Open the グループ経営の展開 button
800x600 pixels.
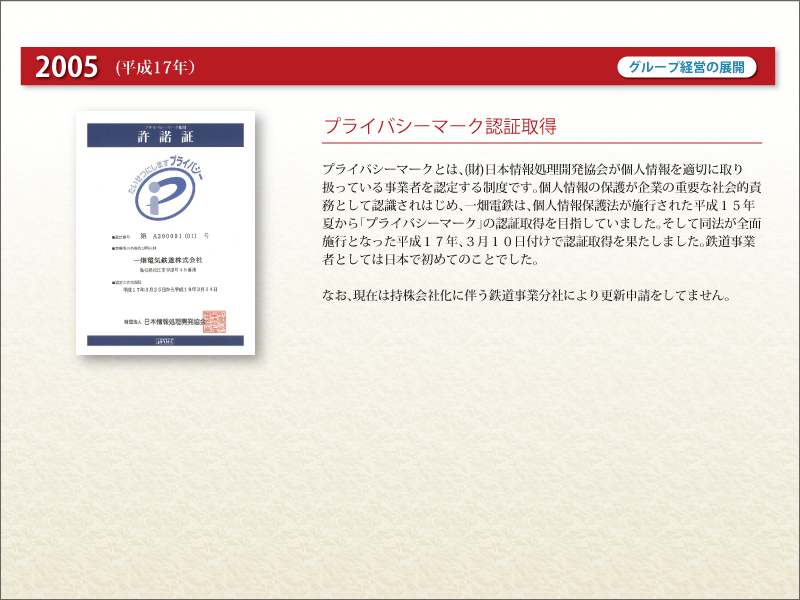pos(687,67)
